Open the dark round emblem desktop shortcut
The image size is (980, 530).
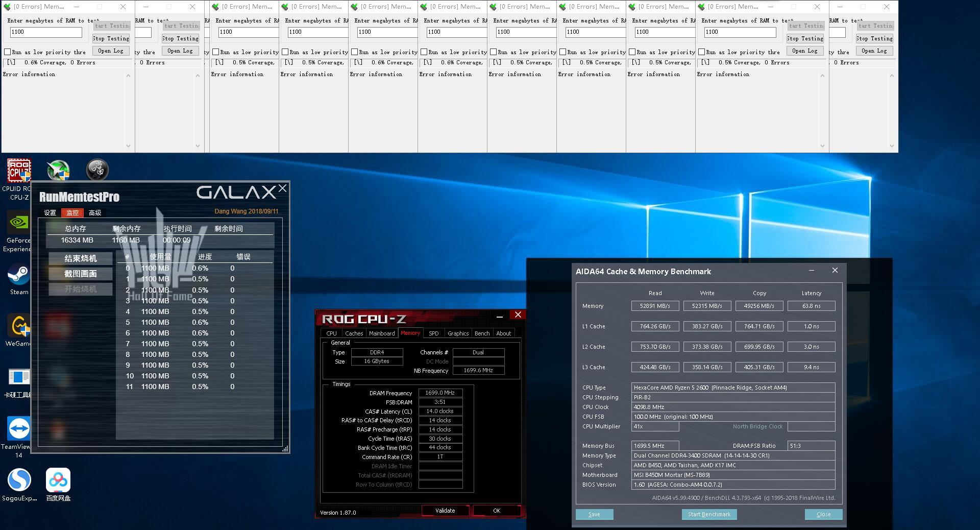97,170
